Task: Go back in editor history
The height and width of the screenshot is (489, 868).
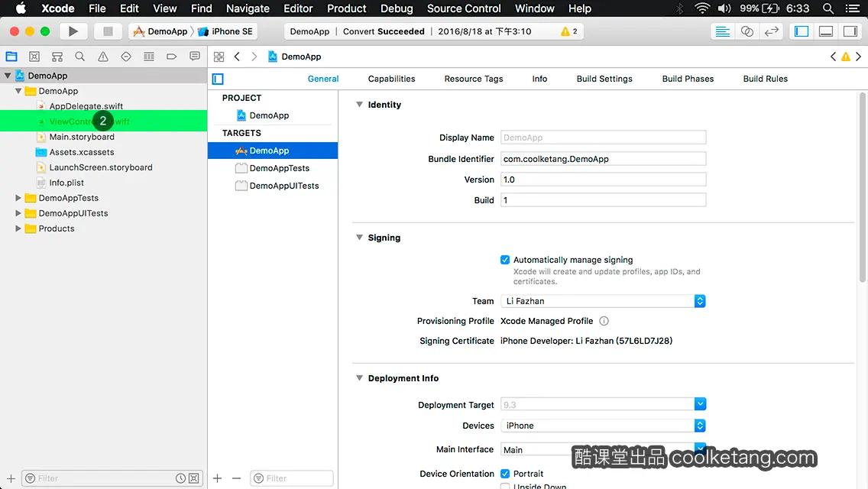Action: click(x=237, y=57)
